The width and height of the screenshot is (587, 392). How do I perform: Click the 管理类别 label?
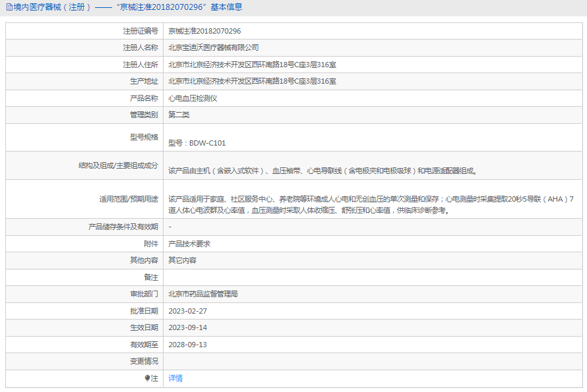[144, 115]
